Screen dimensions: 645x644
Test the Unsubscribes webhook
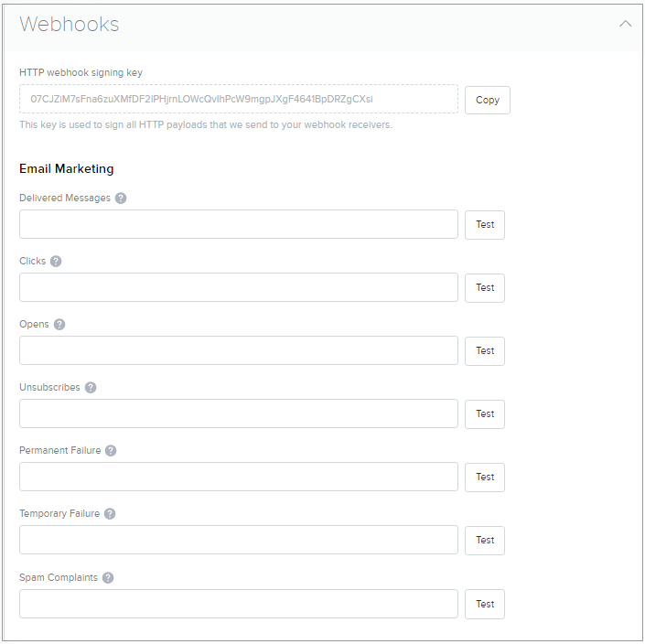[485, 413]
